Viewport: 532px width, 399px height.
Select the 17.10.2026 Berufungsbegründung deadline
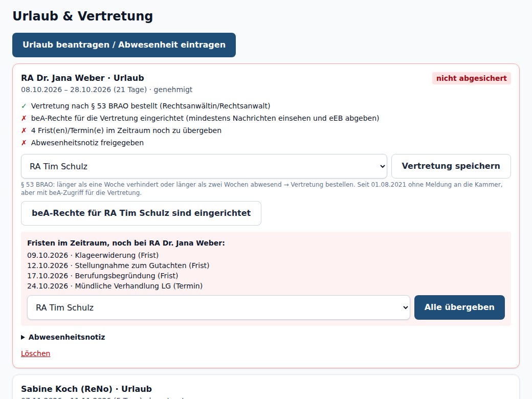[102, 276]
